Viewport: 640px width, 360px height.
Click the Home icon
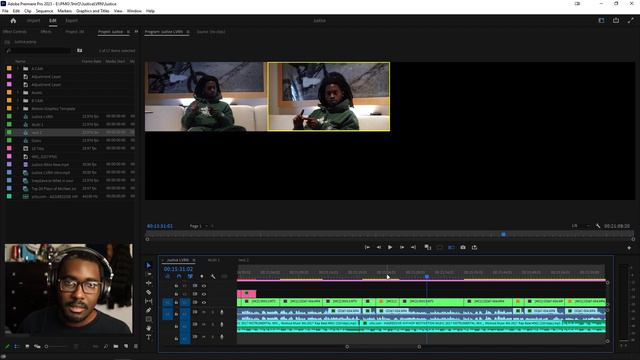[13, 20]
